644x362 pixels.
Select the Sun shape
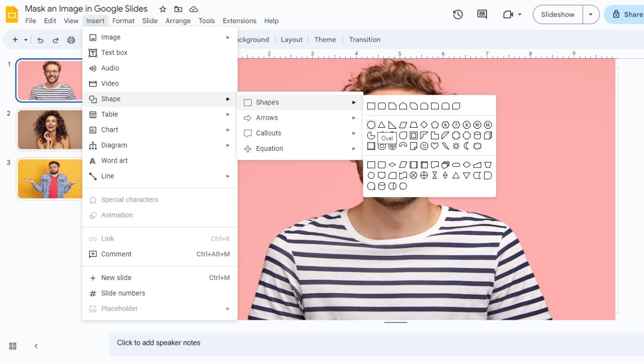coord(456,146)
